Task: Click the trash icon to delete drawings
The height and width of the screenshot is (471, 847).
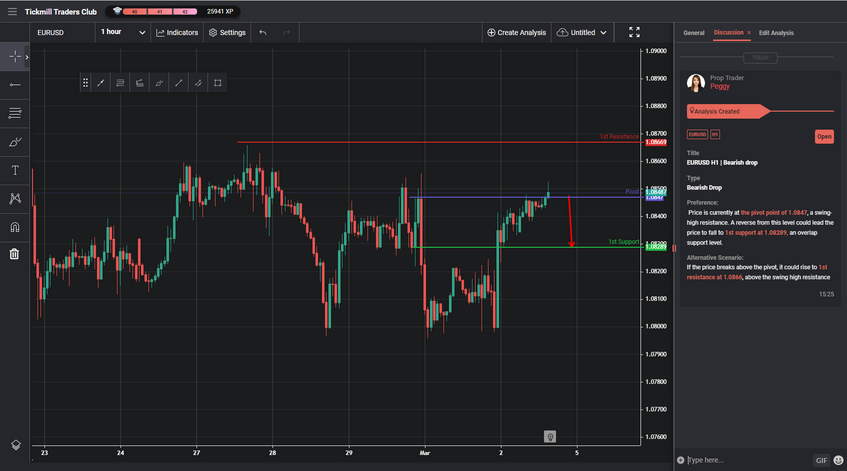Action: pos(15,254)
